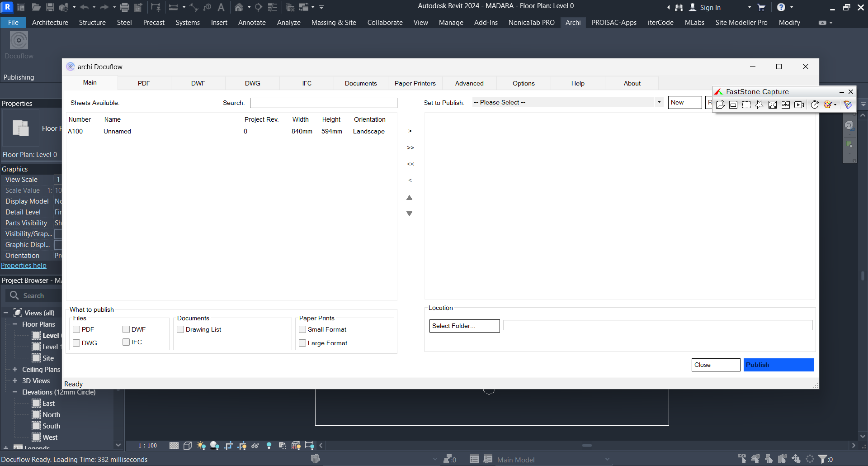The height and width of the screenshot is (466, 868).
Task: Open the Manage ribbon tab
Action: pyautogui.click(x=451, y=23)
